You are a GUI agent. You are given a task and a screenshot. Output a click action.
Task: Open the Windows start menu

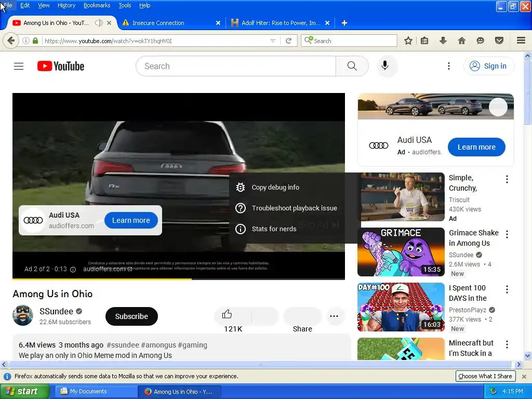pyautogui.click(x=25, y=391)
